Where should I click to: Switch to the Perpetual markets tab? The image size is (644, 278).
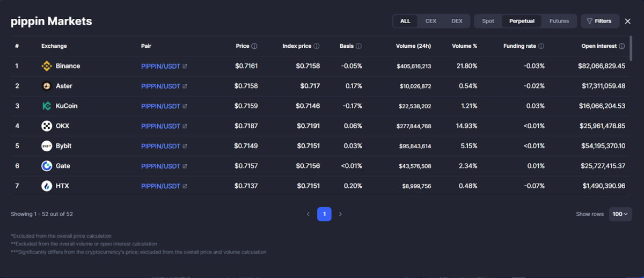[x=522, y=21]
